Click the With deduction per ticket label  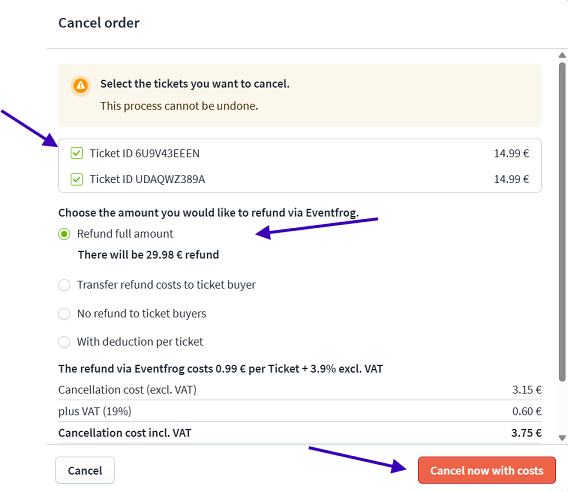(140, 342)
